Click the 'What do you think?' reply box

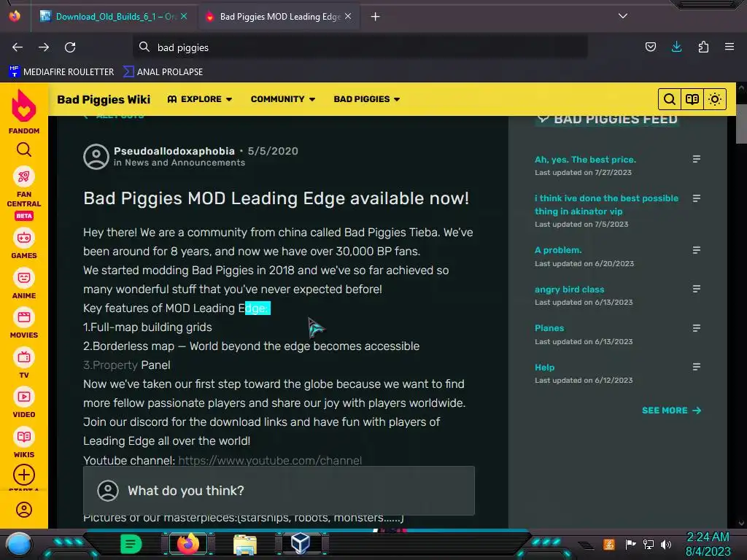pos(279,491)
